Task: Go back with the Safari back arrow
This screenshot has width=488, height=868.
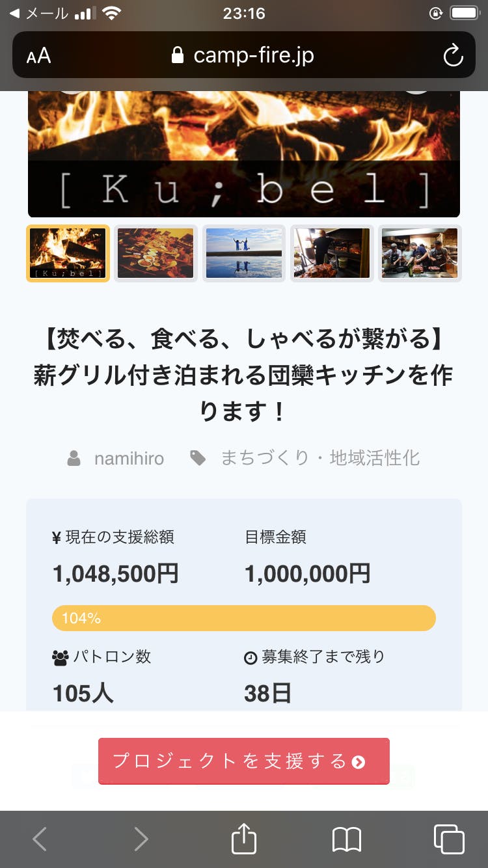Action: coord(40,839)
